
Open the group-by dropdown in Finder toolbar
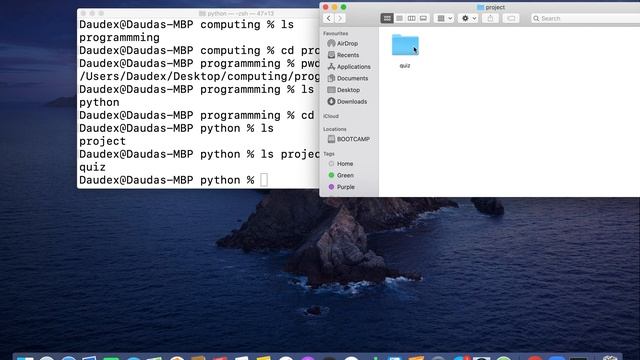(x=444, y=18)
